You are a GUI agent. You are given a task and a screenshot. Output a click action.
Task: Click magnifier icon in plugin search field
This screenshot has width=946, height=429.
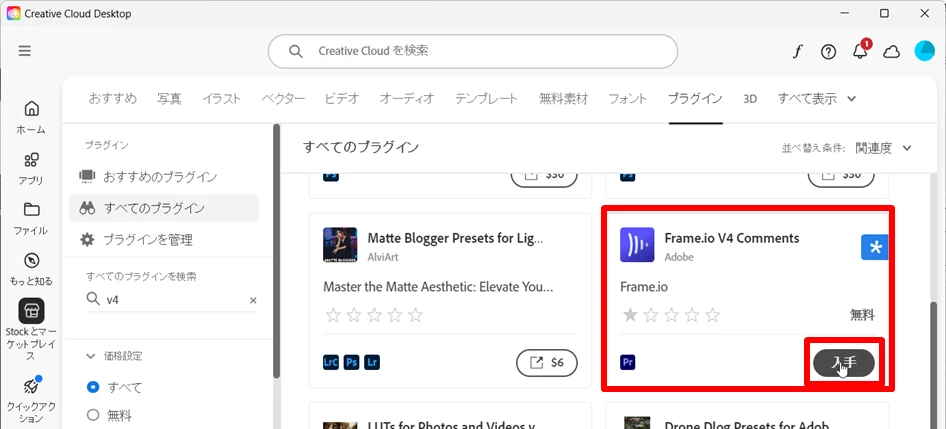pos(93,300)
